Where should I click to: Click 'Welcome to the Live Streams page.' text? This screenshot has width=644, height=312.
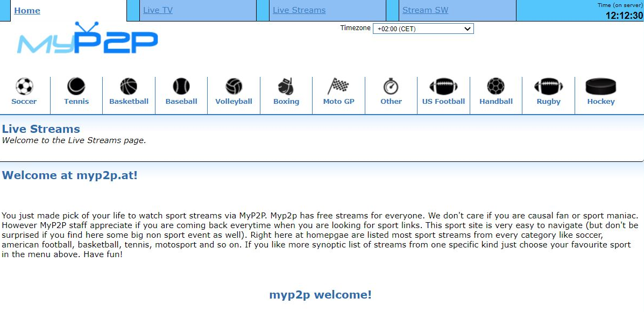[x=74, y=140]
